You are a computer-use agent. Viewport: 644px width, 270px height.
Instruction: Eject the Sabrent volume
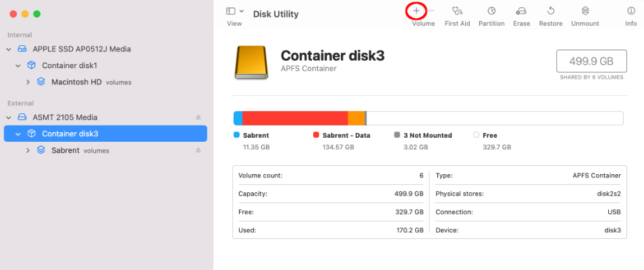coord(198,151)
